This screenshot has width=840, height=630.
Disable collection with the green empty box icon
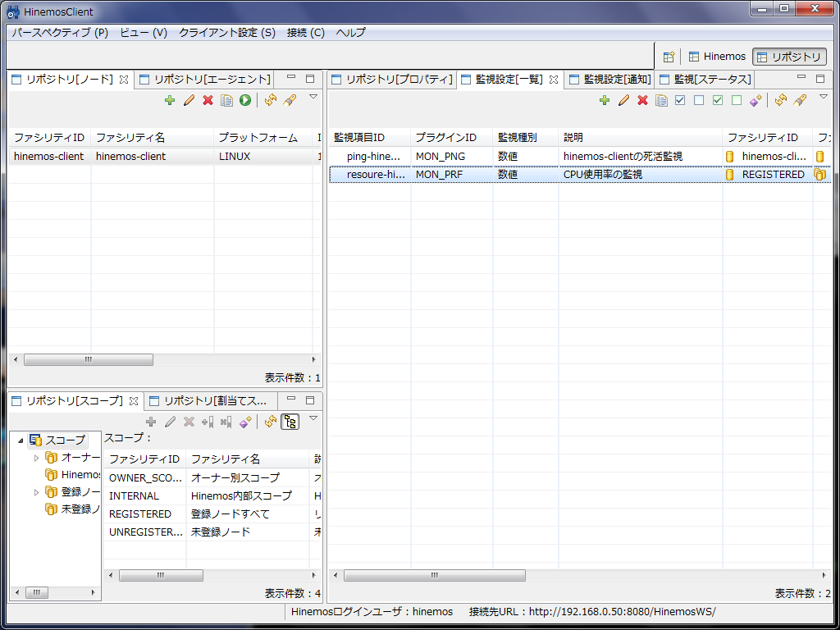(x=737, y=100)
